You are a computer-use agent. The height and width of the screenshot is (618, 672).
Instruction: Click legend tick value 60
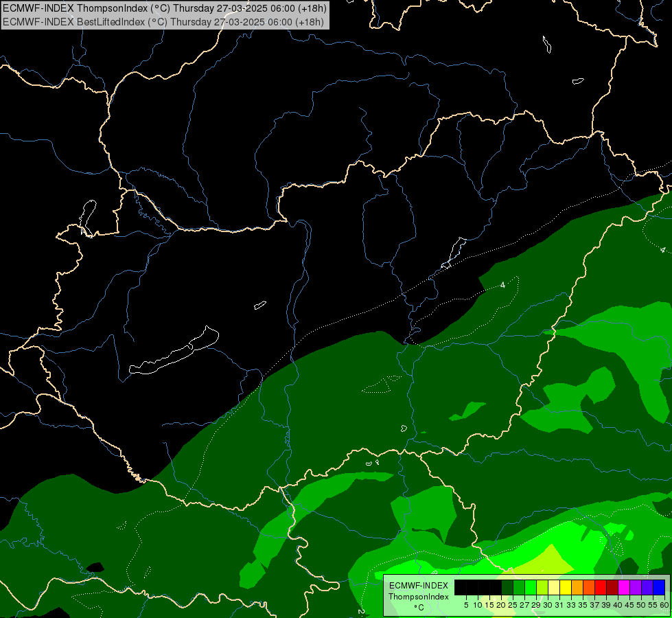coord(664,605)
